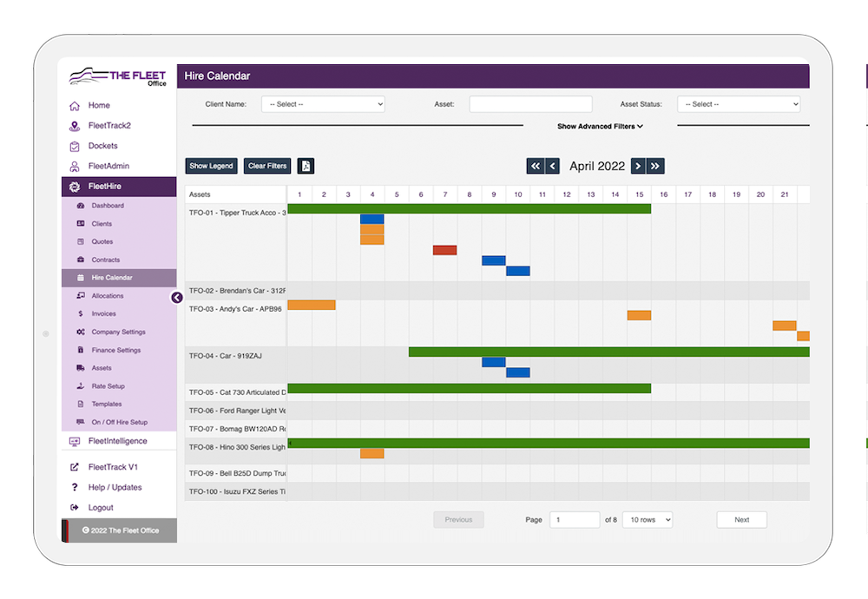
Task: Click the green hire bar for TFO-04 Car
Action: click(609, 352)
